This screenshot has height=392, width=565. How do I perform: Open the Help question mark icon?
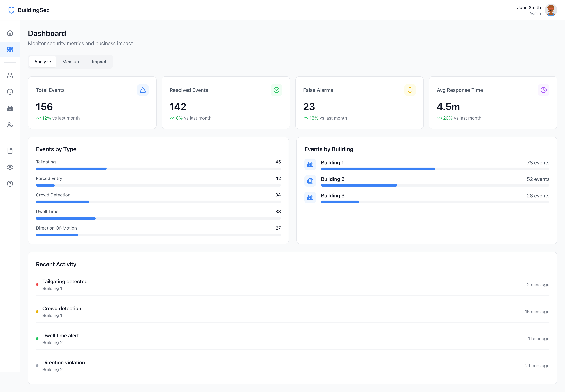[10, 184]
